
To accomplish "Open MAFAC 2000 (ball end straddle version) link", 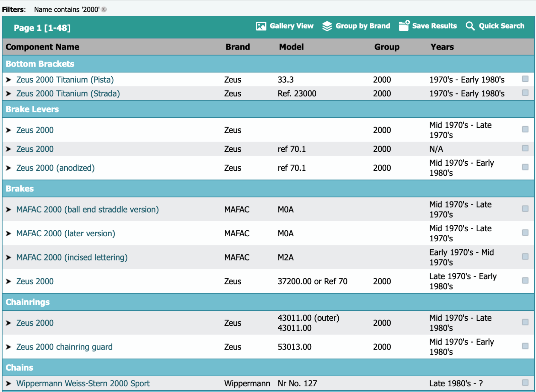I will (87, 210).
